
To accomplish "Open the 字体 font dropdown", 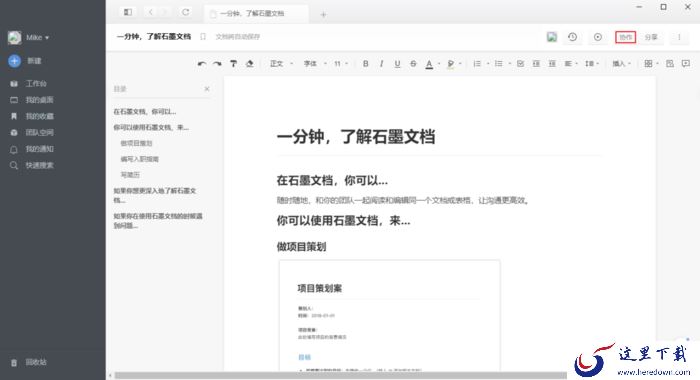I will (315, 64).
